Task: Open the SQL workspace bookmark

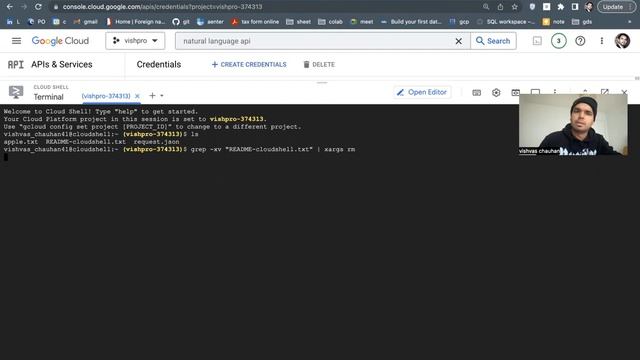Action: (506, 22)
